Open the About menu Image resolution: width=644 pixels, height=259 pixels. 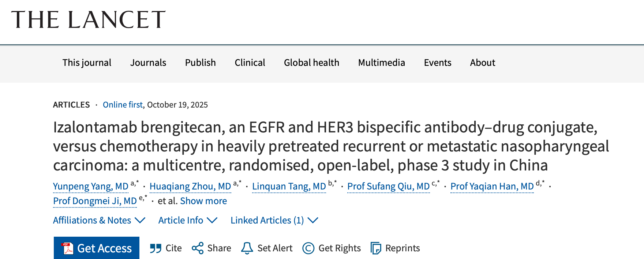pos(482,63)
